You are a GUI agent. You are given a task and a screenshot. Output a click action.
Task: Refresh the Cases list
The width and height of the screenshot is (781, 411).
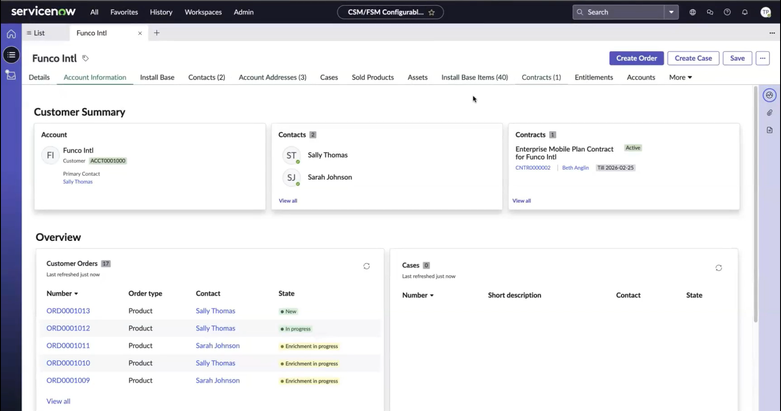click(719, 268)
